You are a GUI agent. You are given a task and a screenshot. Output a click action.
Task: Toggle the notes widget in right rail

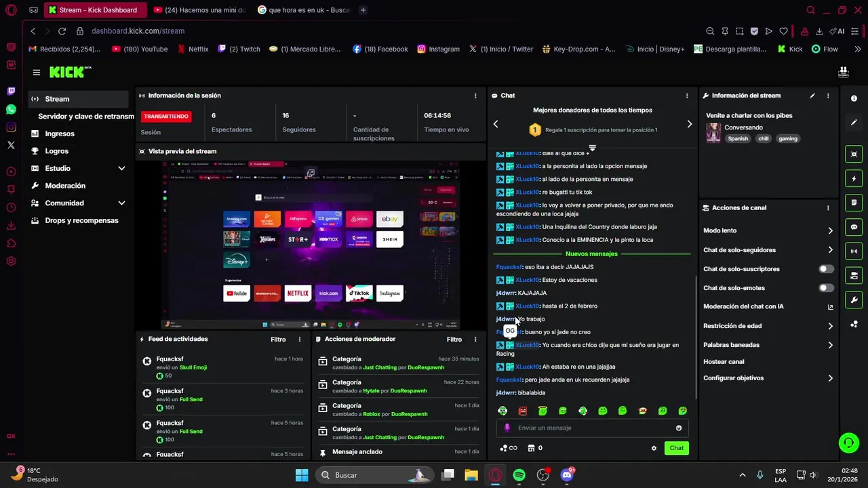(854, 203)
